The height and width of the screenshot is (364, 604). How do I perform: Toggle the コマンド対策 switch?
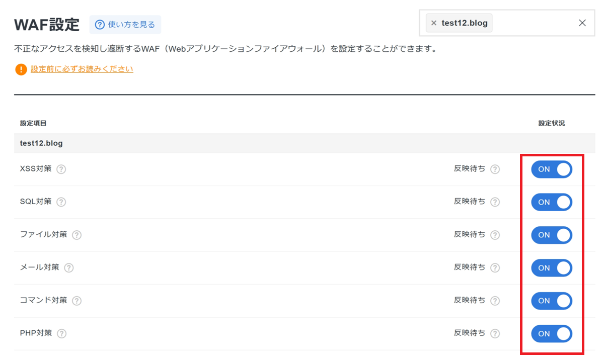[x=551, y=301]
